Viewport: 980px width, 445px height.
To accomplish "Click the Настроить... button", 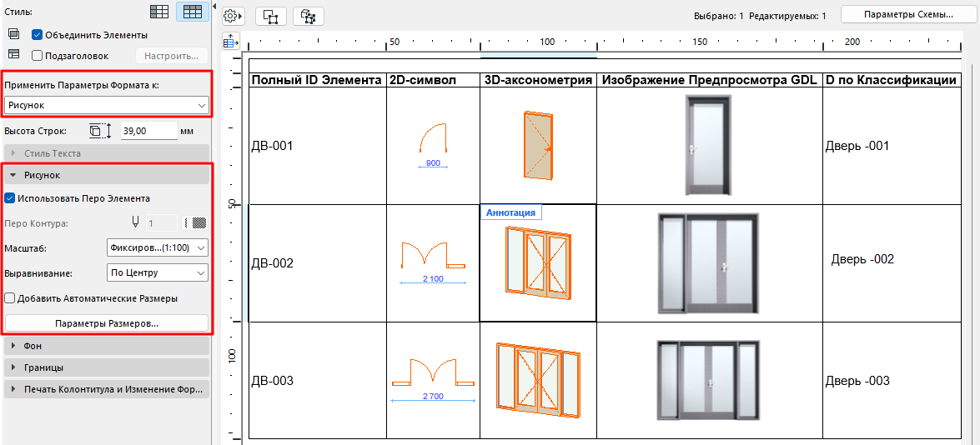I will 172,56.
